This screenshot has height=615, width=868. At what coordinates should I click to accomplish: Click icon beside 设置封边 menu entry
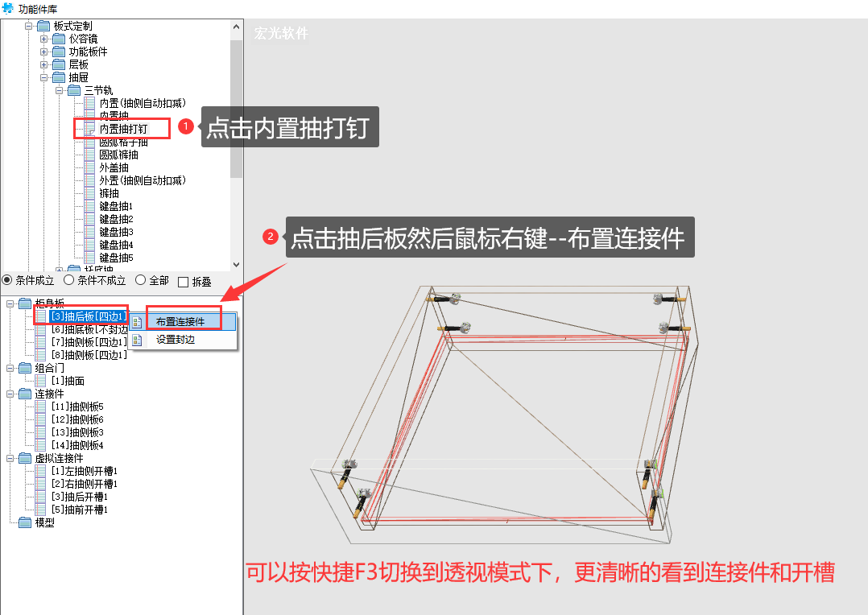click(137, 340)
